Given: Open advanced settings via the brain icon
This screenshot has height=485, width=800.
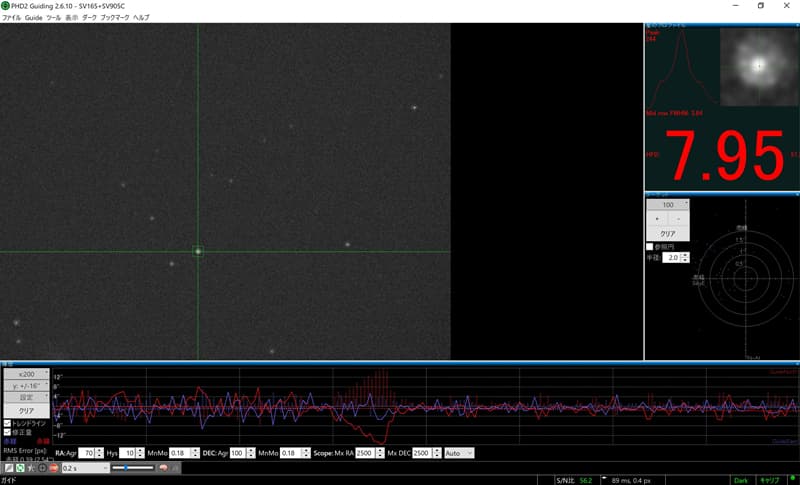Looking at the screenshot, I should pos(164,467).
